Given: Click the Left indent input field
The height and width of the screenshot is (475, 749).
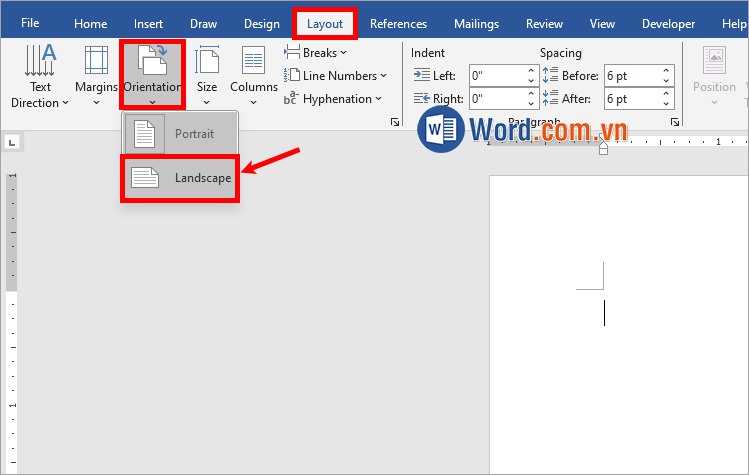Looking at the screenshot, I should click(496, 75).
